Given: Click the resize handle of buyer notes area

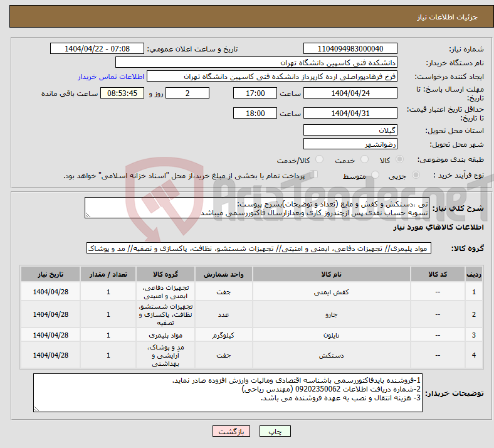Looking at the screenshot, I should pyautogui.click(x=36, y=408).
